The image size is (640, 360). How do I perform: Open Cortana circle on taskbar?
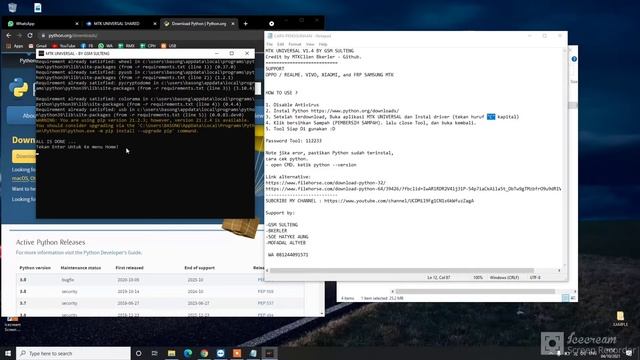click(x=138, y=353)
